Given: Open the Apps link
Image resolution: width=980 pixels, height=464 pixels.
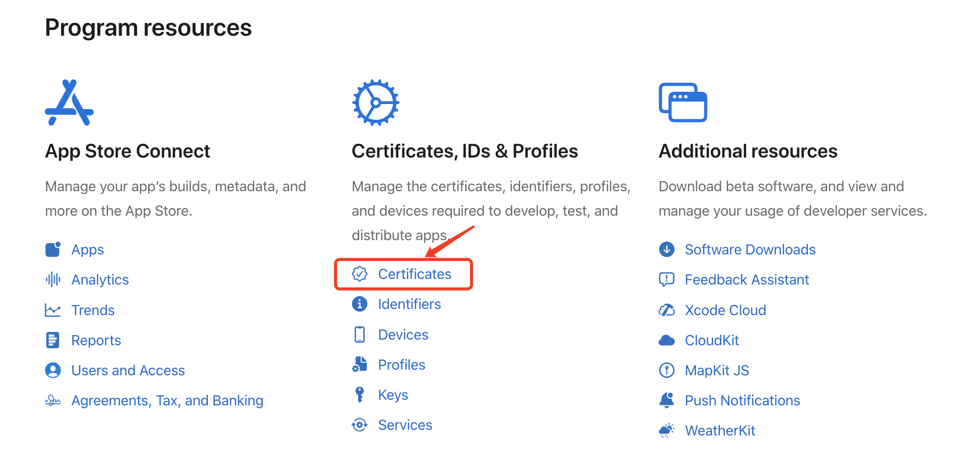Looking at the screenshot, I should point(88,249).
